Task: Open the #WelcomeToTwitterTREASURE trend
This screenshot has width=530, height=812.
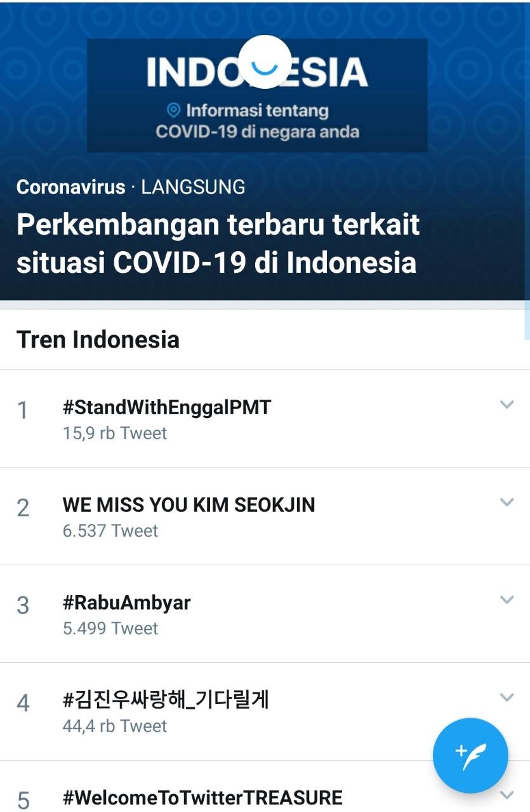Action: tap(202, 797)
